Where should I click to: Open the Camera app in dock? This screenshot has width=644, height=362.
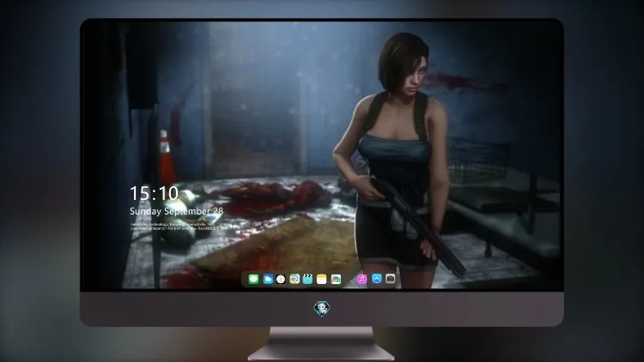coord(391,279)
